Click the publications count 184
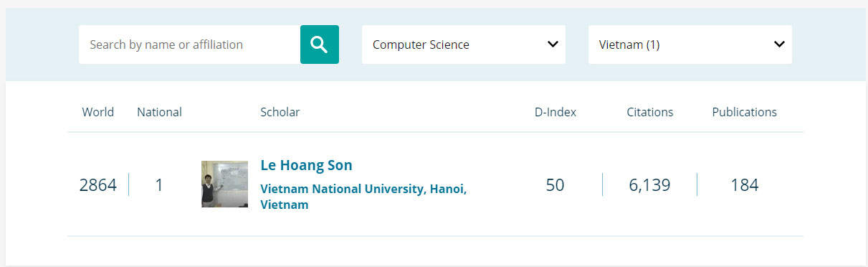The height and width of the screenshot is (267, 868). (745, 185)
